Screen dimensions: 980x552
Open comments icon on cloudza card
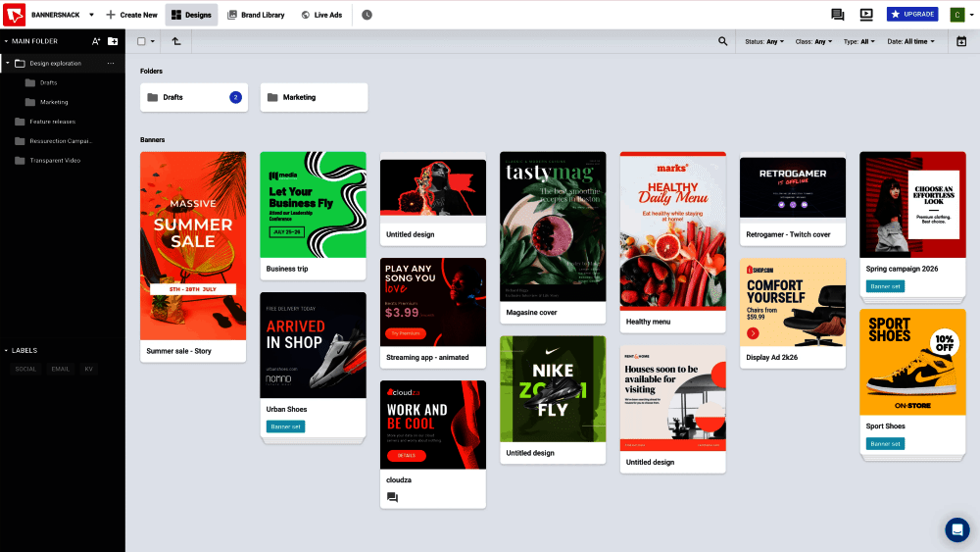point(393,498)
